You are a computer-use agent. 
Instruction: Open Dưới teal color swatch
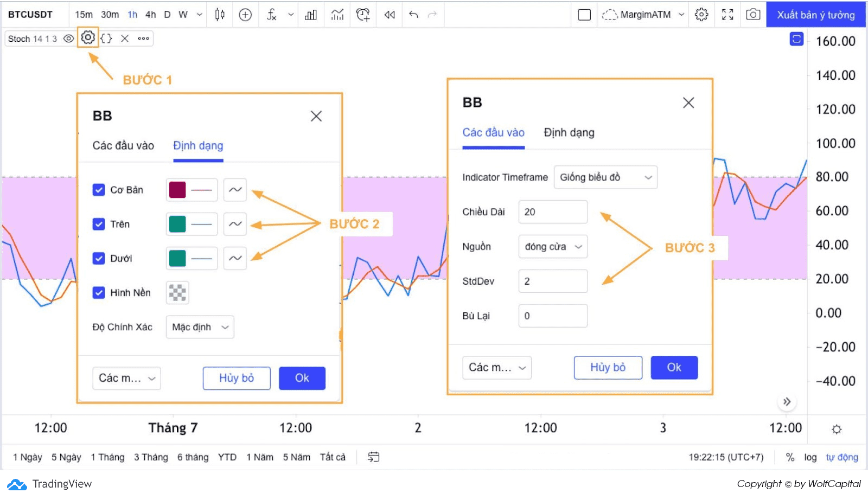[177, 258]
